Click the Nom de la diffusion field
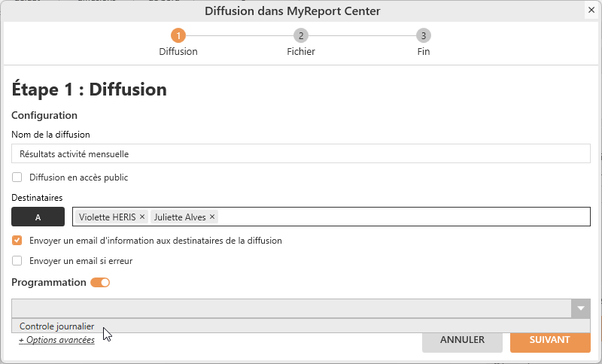 pos(301,153)
